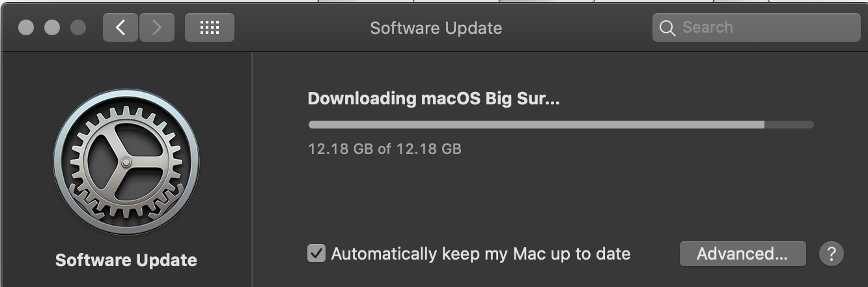This screenshot has width=868, height=287.
Task: Minimize the Software Update window
Action: [x=52, y=28]
